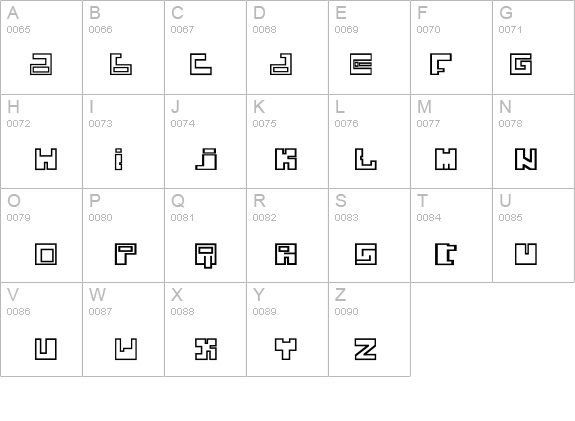Click the glyph preview for letter G
The width and height of the screenshot is (575, 421).
[521, 64]
